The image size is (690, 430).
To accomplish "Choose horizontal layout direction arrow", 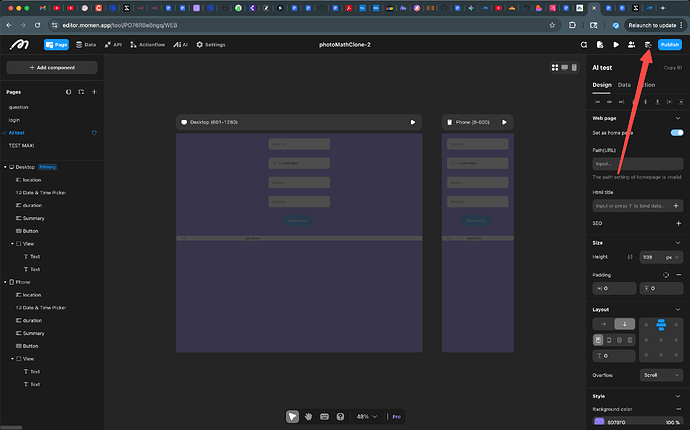I will [x=603, y=324].
